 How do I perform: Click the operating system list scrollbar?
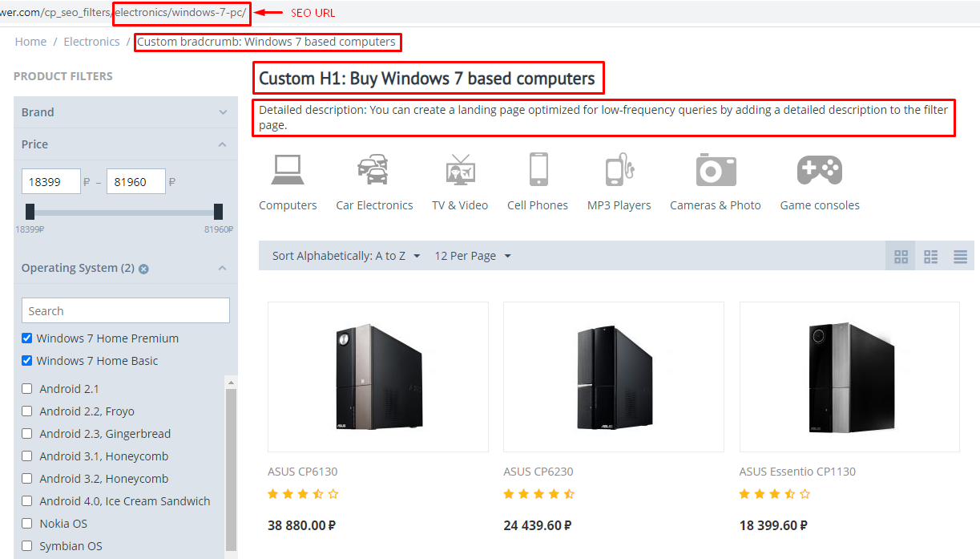point(232,469)
